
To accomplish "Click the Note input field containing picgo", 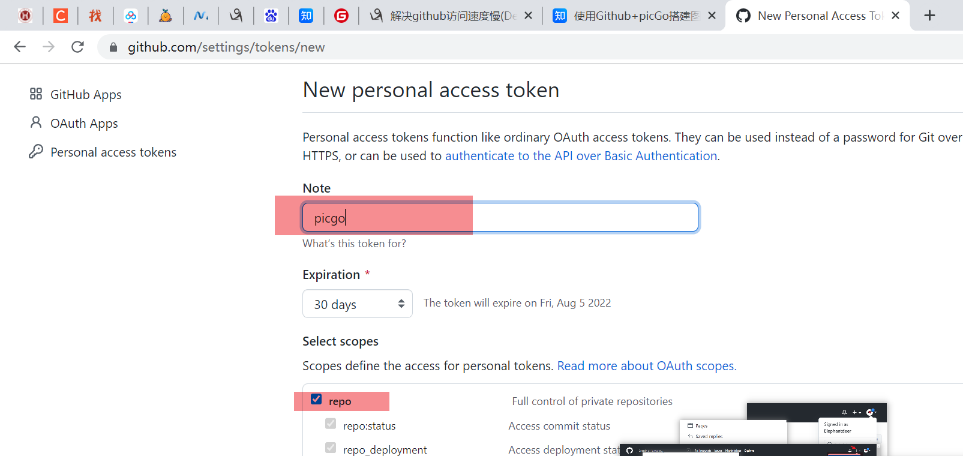I will (500, 218).
